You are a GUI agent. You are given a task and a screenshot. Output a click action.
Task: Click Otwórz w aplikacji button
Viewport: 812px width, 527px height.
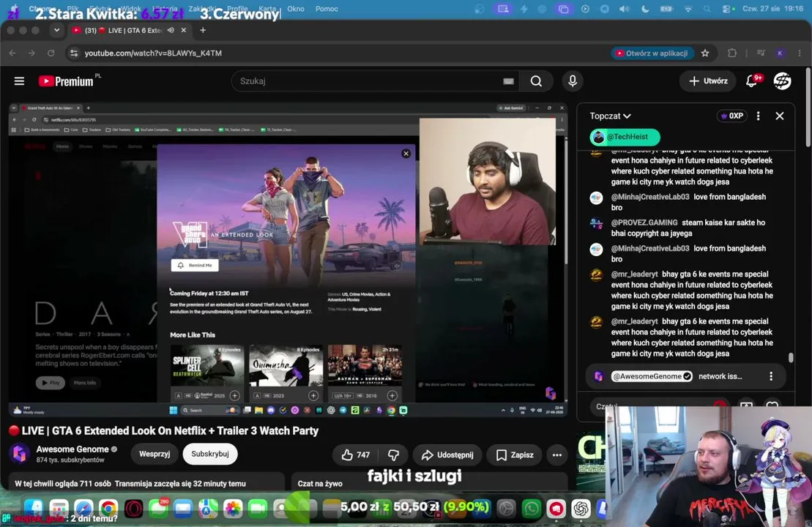652,53
